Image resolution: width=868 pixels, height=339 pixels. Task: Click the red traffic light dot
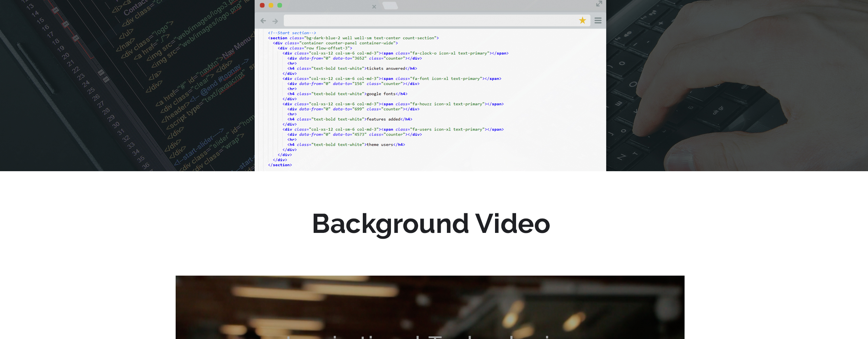click(x=262, y=5)
